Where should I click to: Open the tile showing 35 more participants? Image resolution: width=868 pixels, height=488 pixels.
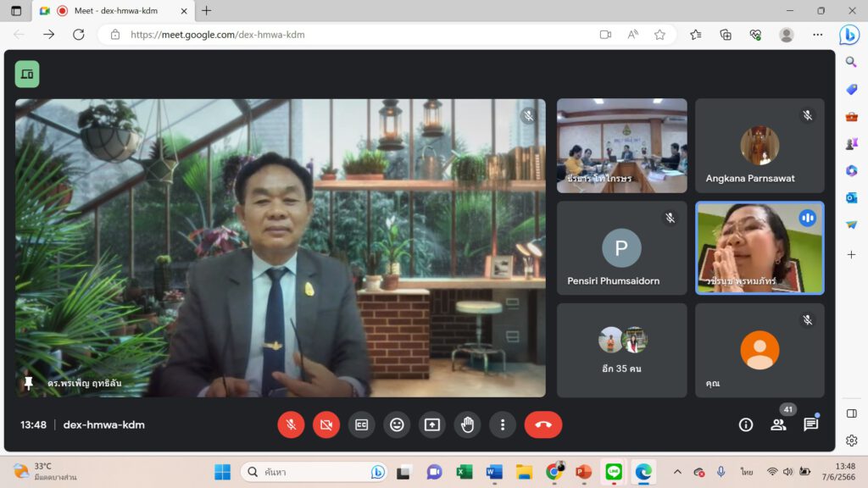621,350
